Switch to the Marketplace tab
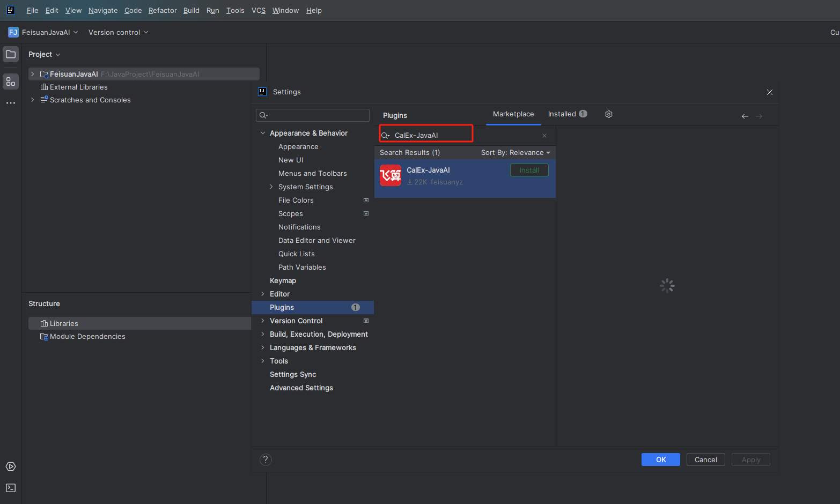The height and width of the screenshot is (504, 840). [x=513, y=114]
